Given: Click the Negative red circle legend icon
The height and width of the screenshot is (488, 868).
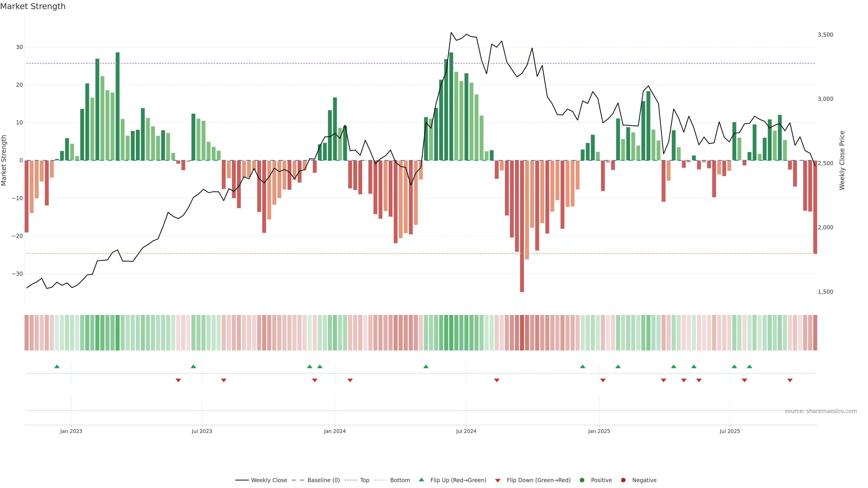Looking at the screenshot, I should pos(623,480).
